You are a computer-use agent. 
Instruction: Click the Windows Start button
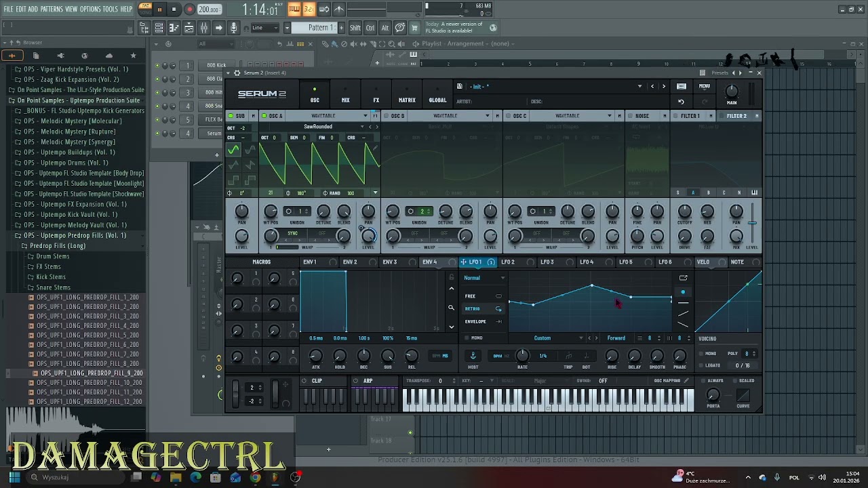point(14,477)
